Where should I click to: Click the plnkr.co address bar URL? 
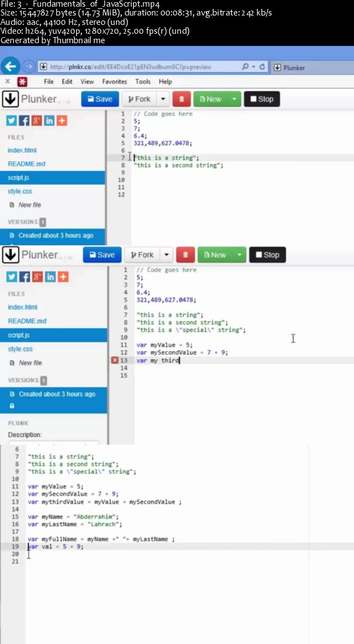[131, 66]
